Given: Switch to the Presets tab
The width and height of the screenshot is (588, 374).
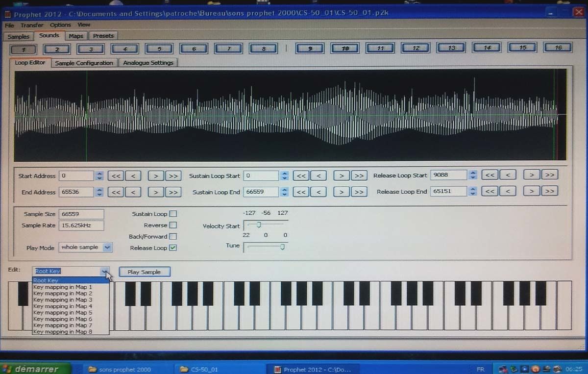Looking at the screenshot, I should 103,36.
